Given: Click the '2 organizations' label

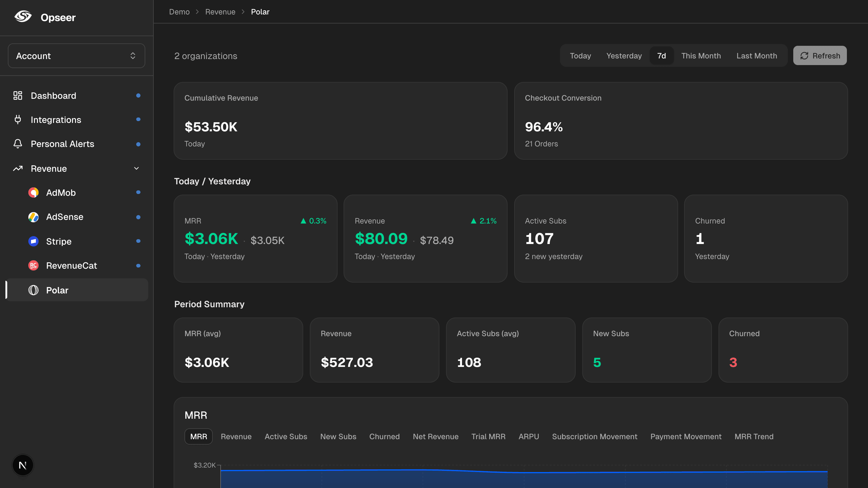Looking at the screenshot, I should pos(206,56).
